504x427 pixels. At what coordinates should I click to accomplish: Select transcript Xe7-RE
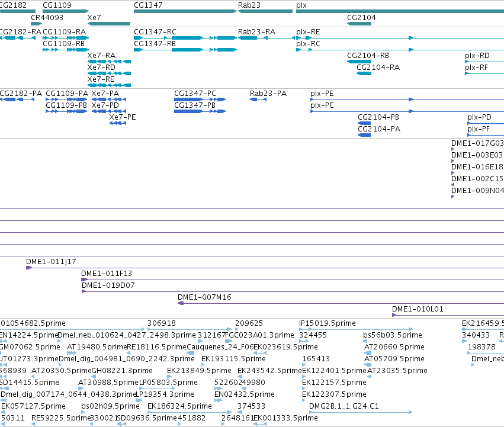[x=109, y=85]
